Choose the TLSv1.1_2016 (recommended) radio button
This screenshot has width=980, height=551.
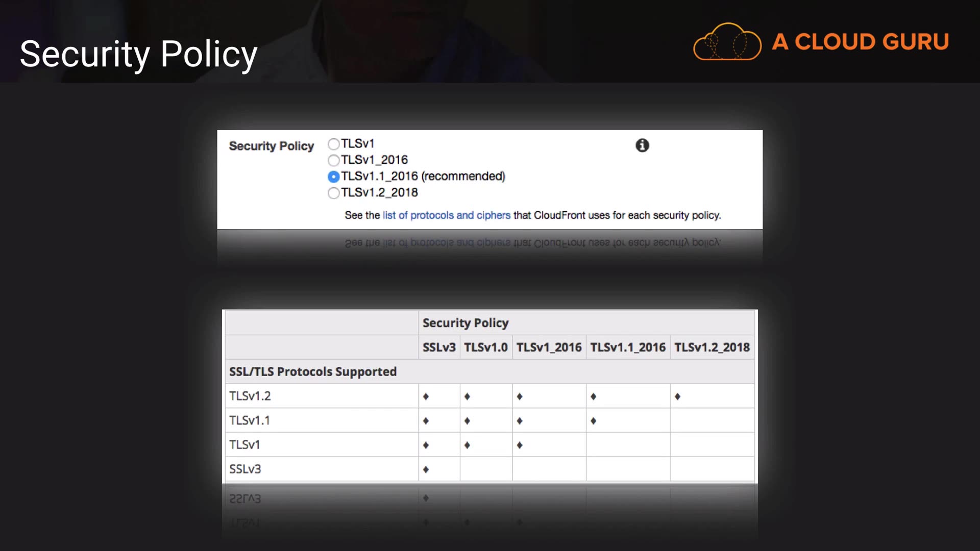[333, 177]
